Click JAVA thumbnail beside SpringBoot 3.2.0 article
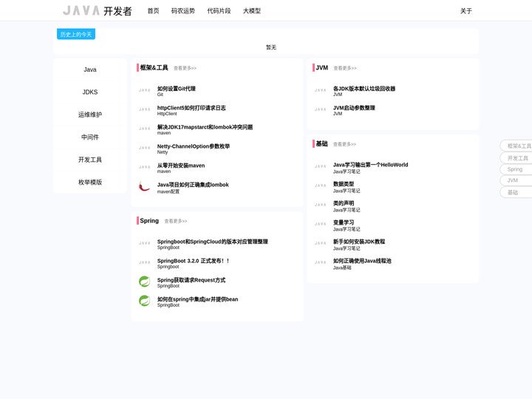The image size is (532, 399). (144, 262)
